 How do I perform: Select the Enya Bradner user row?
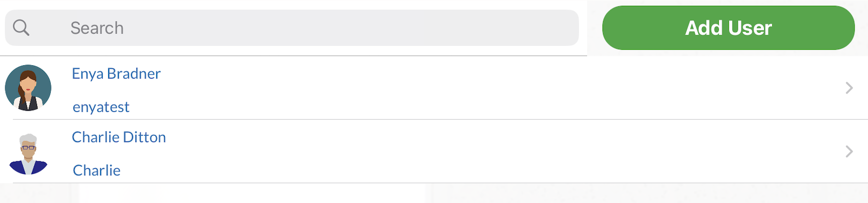(x=434, y=88)
